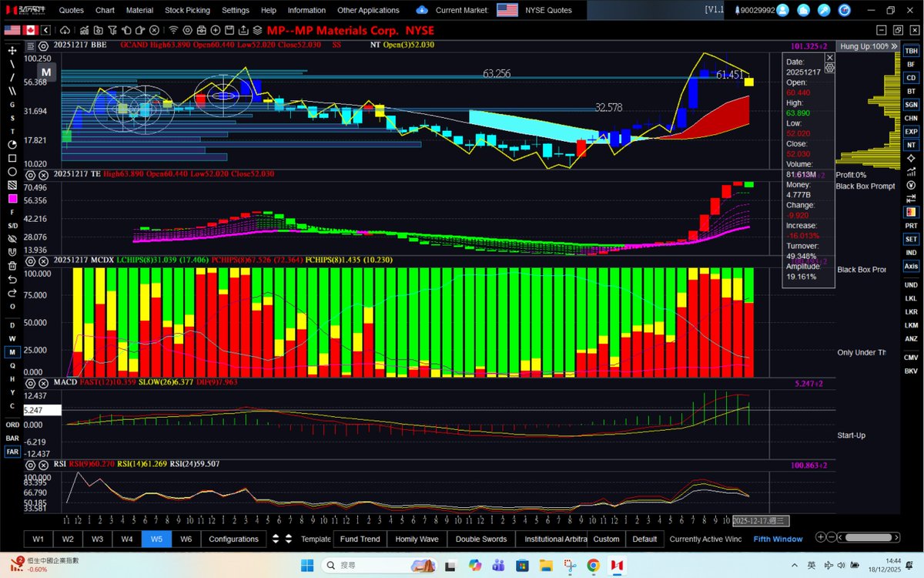Click the cloud download toolbar icon
924x578 pixels.
coord(65,30)
